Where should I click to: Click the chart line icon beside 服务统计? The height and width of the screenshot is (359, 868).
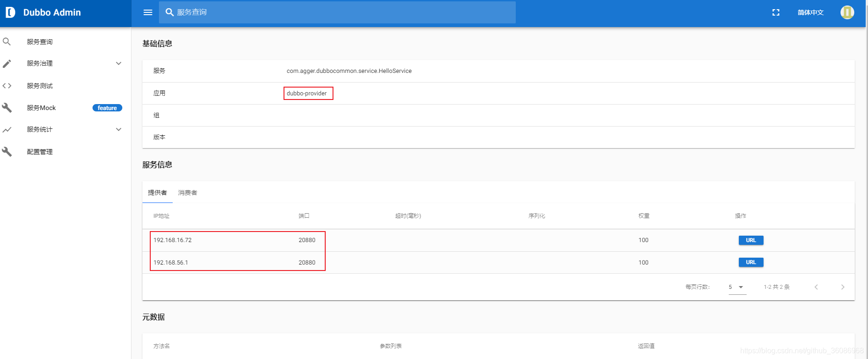(x=7, y=130)
